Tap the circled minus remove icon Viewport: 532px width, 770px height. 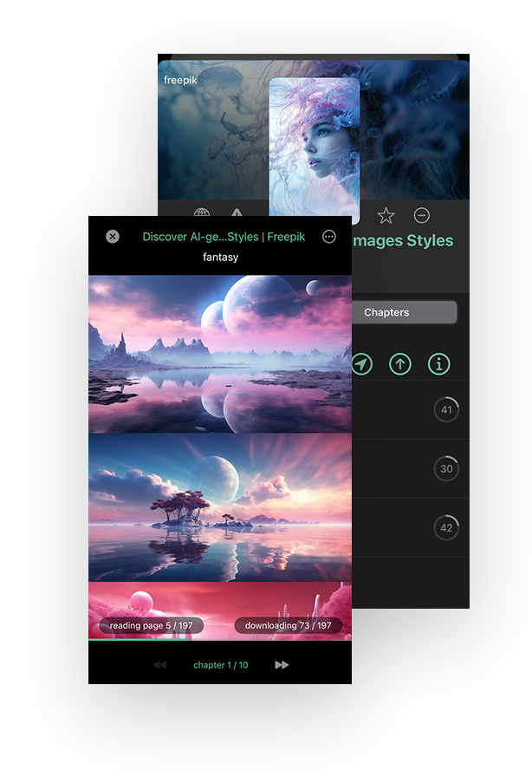coord(422,215)
